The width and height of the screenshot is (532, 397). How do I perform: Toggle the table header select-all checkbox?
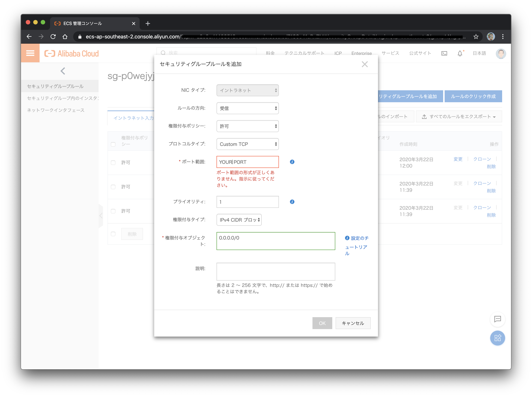tap(113, 144)
